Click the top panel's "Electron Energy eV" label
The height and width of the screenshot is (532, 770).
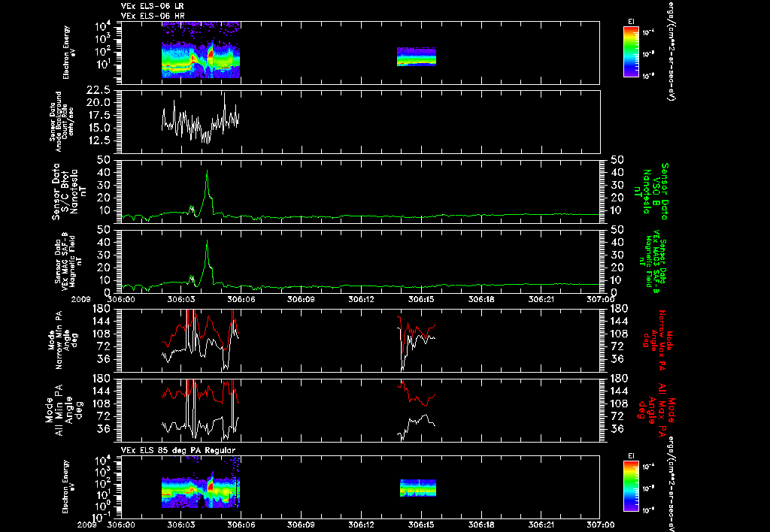(x=68, y=53)
